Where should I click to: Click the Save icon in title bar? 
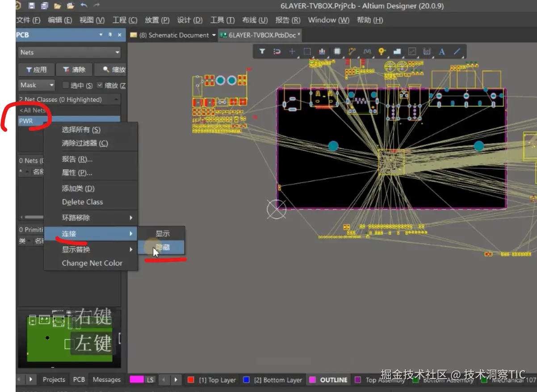coord(31,6)
